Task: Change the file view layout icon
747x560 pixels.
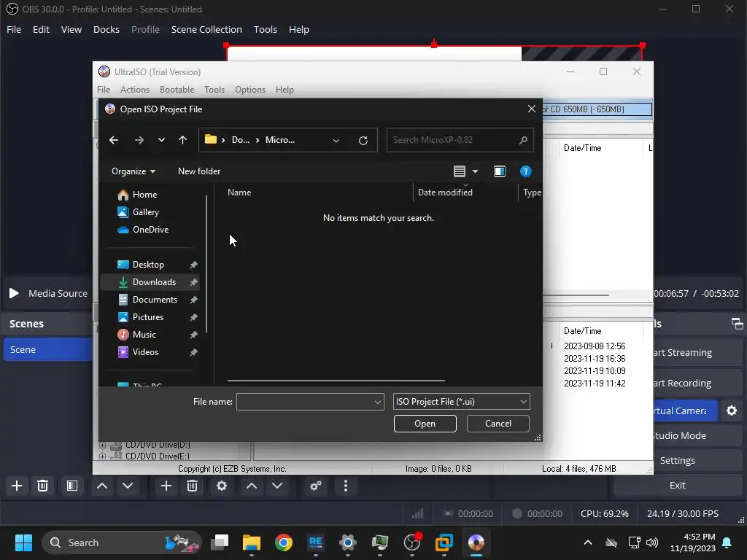Action: (x=460, y=171)
